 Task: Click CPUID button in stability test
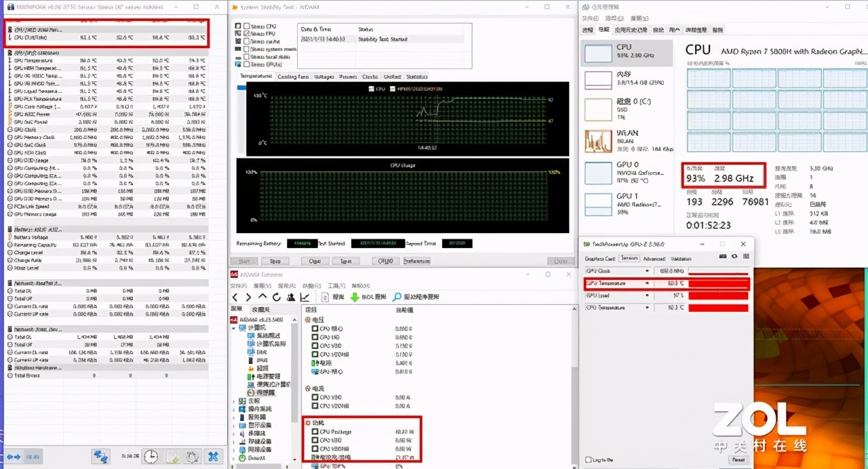coord(384,261)
